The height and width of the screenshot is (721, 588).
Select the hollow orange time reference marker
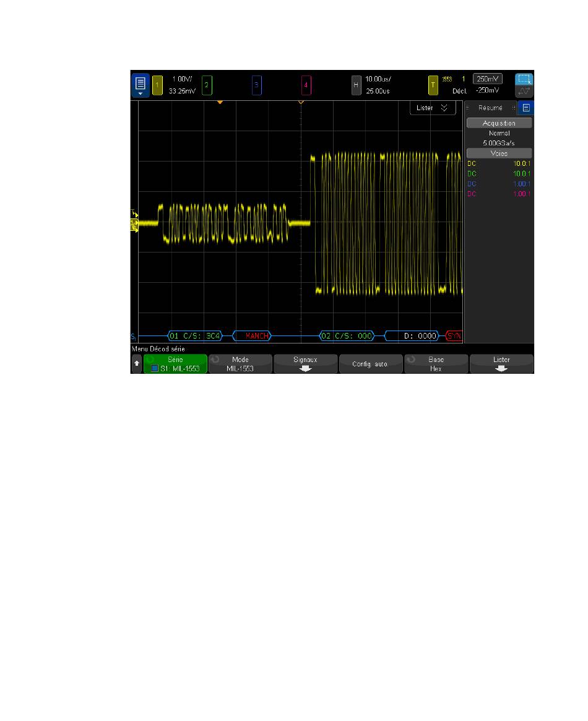301,102
